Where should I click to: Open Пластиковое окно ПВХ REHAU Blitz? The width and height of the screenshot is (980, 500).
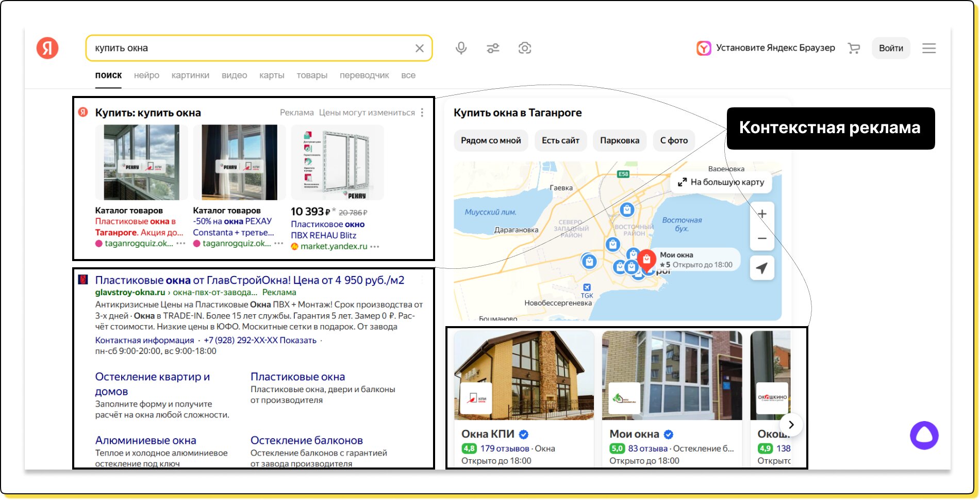coord(328,230)
